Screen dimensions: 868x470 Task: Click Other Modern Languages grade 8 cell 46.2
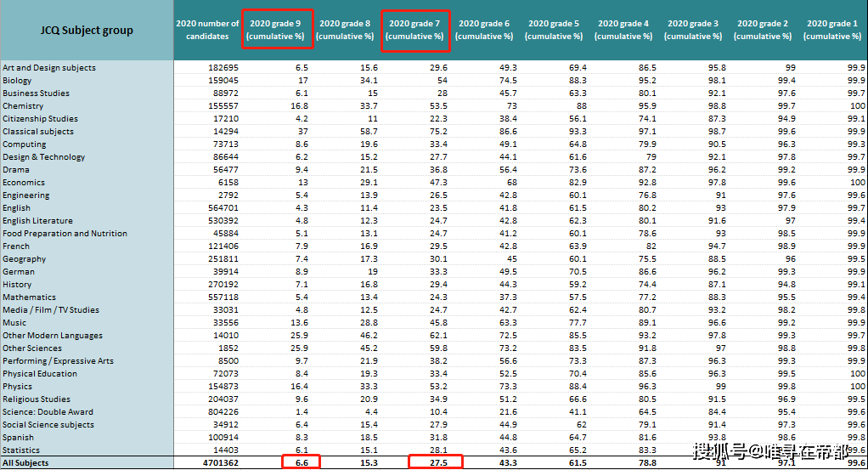point(369,336)
